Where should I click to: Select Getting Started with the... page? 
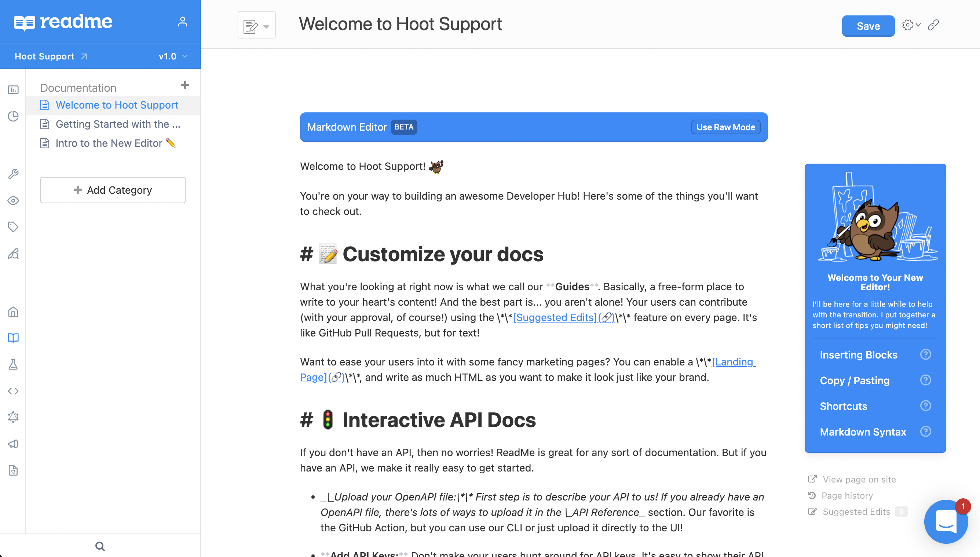pyautogui.click(x=117, y=124)
